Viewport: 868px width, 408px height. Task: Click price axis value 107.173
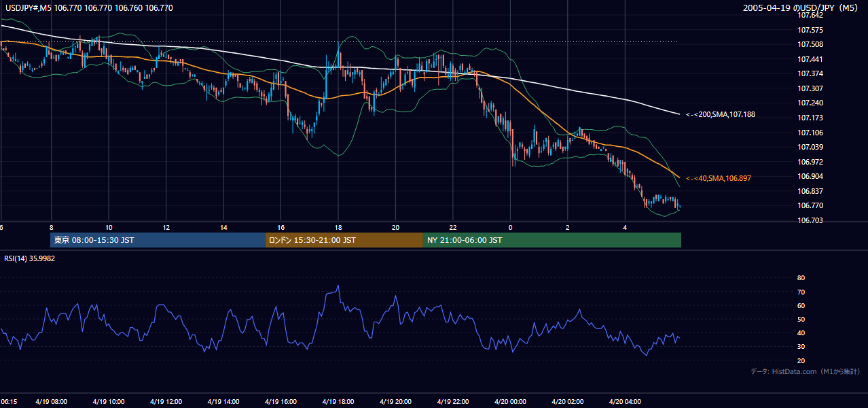tap(811, 118)
